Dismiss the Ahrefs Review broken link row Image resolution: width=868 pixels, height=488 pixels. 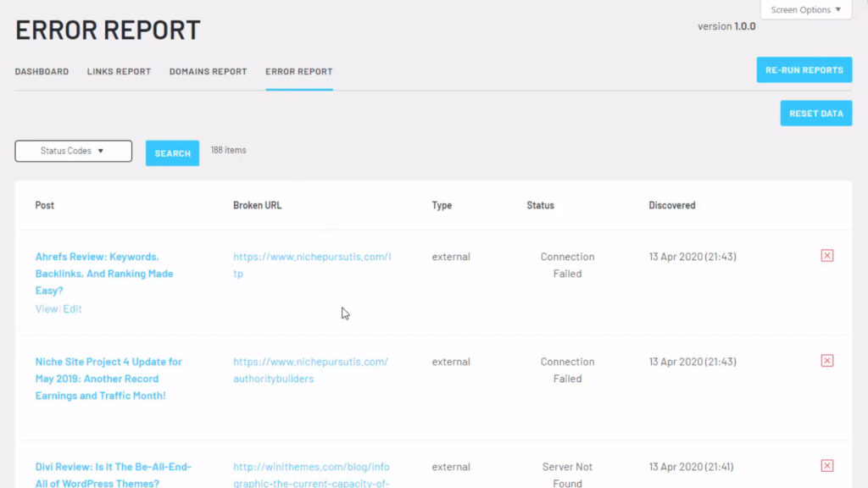(827, 256)
